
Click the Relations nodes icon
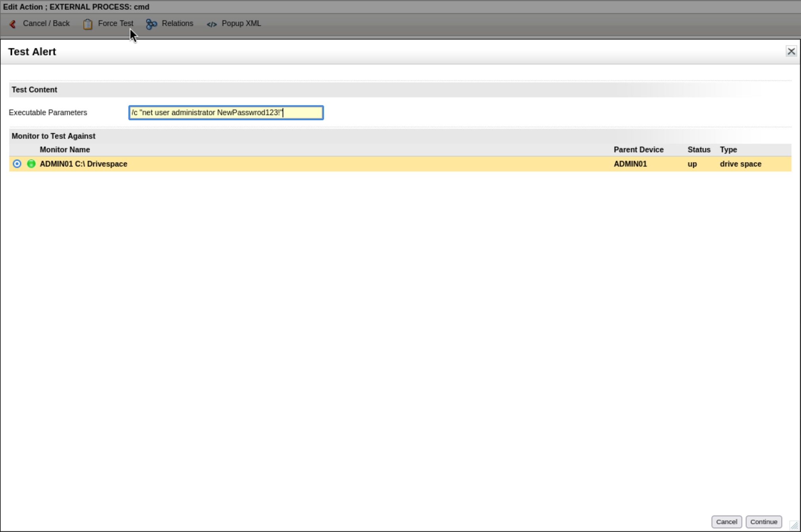coord(151,24)
